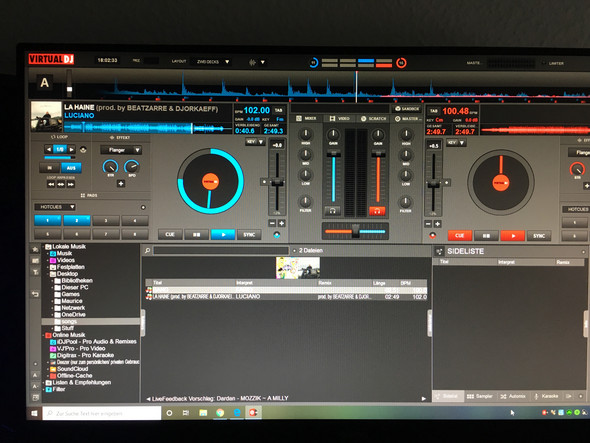
Task: Click the VirtualDJ logo
Action: (51, 59)
